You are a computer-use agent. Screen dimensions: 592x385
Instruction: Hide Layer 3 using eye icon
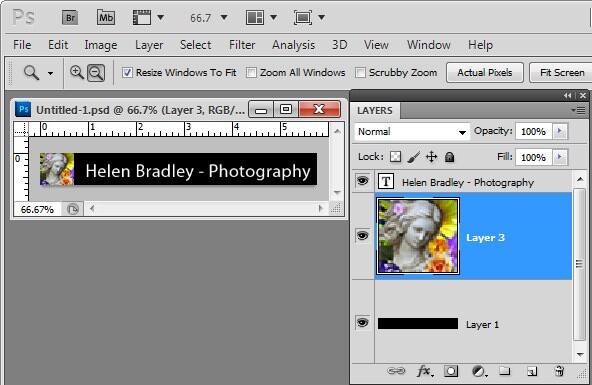[x=362, y=236]
